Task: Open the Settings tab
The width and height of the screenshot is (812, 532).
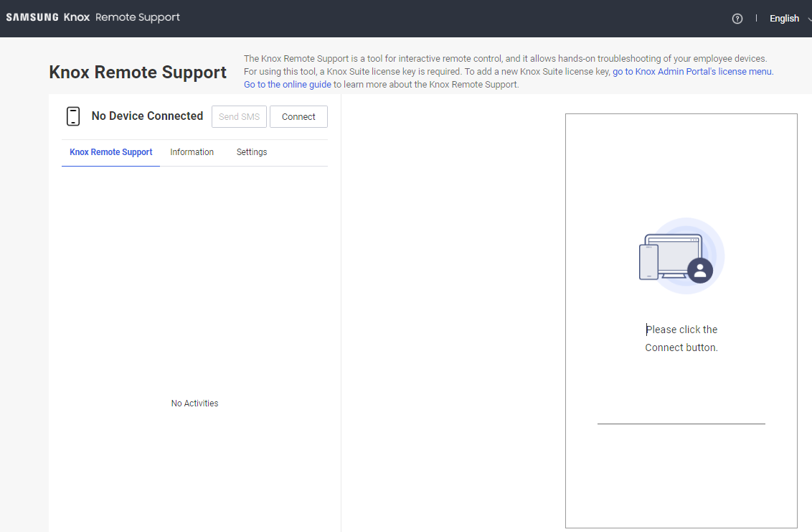Action: coord(252,152)
